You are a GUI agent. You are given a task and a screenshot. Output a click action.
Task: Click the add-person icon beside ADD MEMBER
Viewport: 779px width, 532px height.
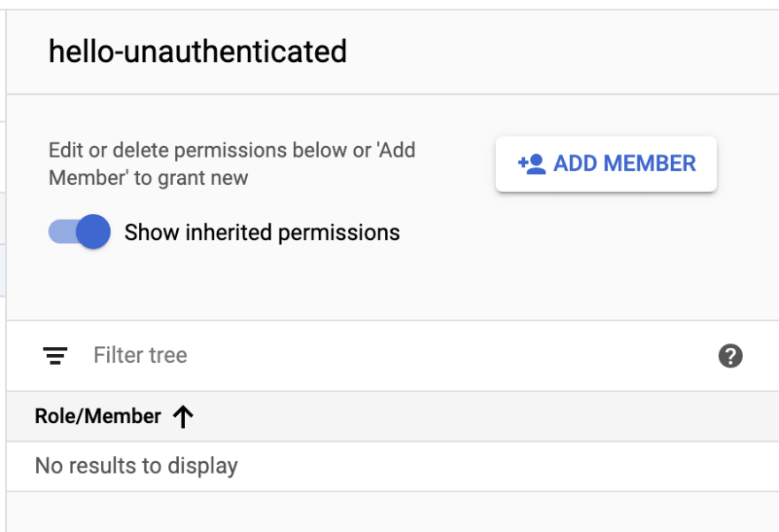point(532,164)
